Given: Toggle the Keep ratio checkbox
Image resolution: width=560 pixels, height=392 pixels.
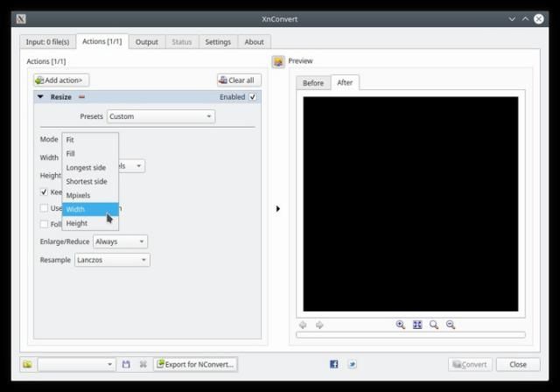Looking at the screenshot, I should pos(45,192).
